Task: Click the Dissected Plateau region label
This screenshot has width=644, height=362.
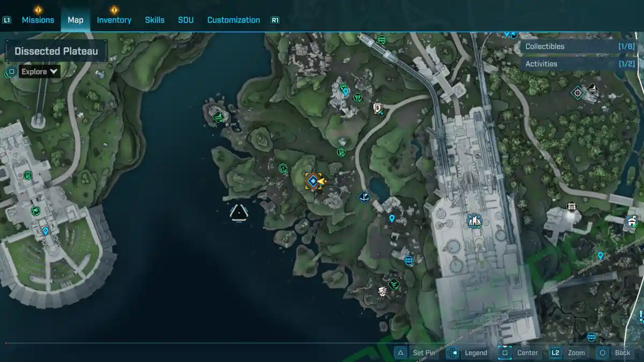Action: [x=56, y=51]
